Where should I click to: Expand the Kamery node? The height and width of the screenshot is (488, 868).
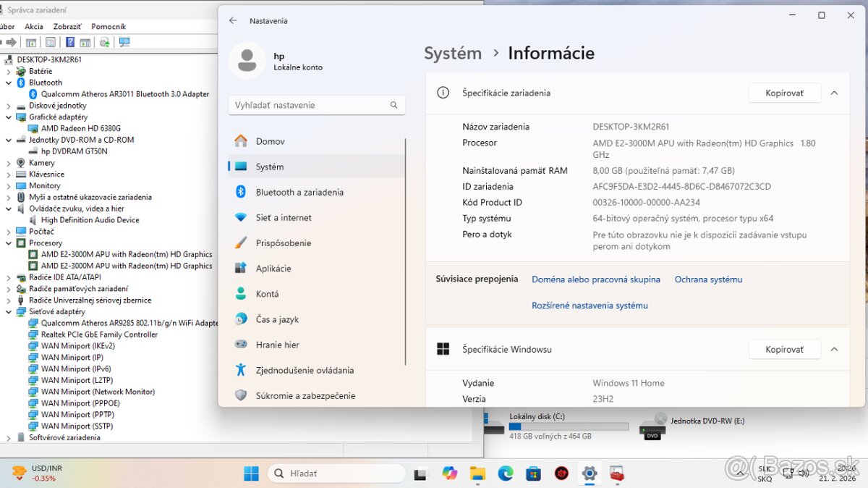pos(9,163)
